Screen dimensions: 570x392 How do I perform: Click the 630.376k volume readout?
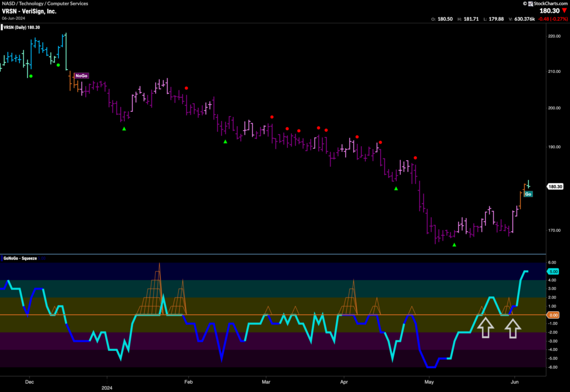point(524,18)
